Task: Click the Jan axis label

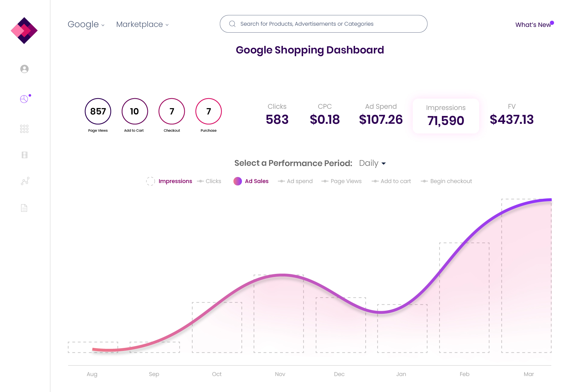Action: tap(401, 374)
